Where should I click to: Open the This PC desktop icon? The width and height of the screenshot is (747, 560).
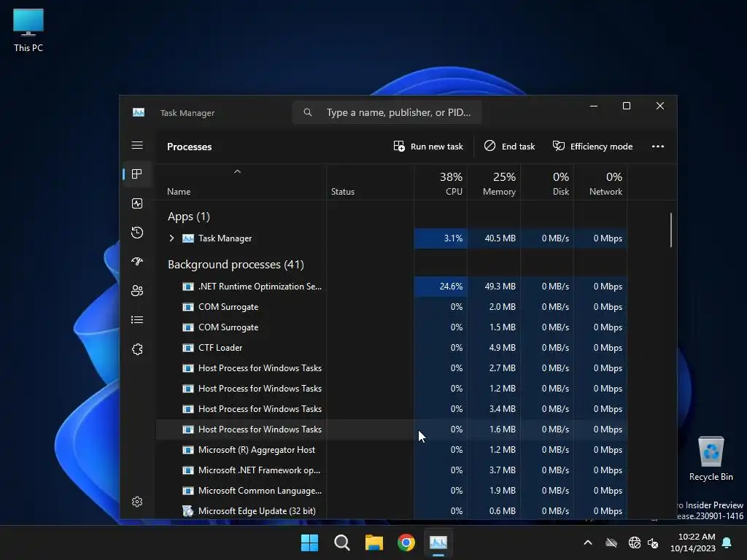click(28, 30)
